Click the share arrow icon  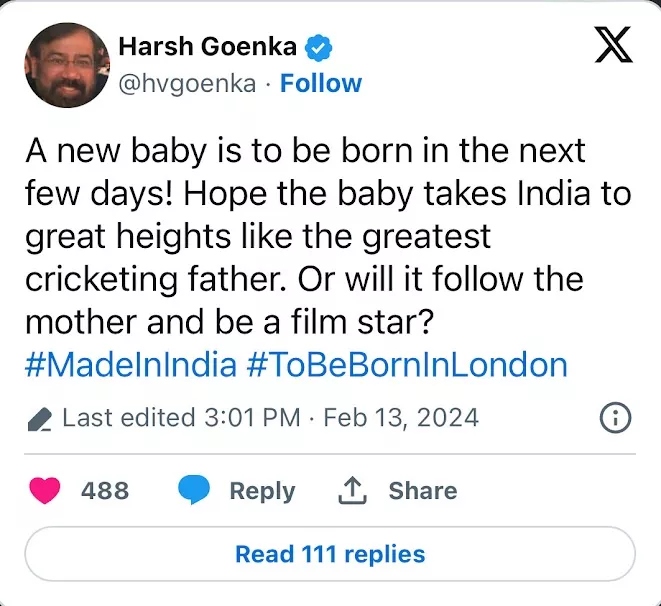[352, 490]
